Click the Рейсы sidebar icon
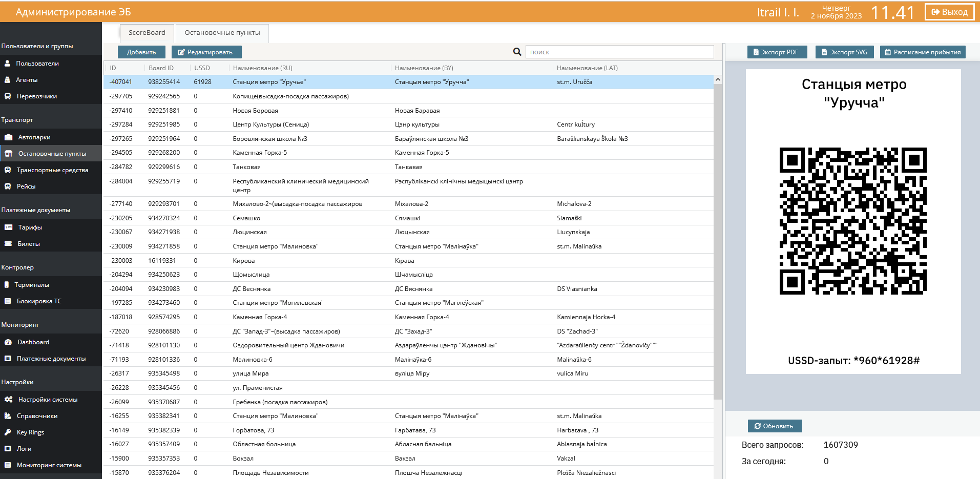Viewport: 980px width, 479px height. point(8,186)
